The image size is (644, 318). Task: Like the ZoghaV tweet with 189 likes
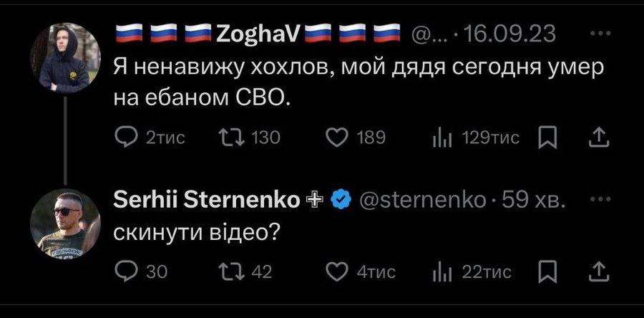(x=356, y=138)
